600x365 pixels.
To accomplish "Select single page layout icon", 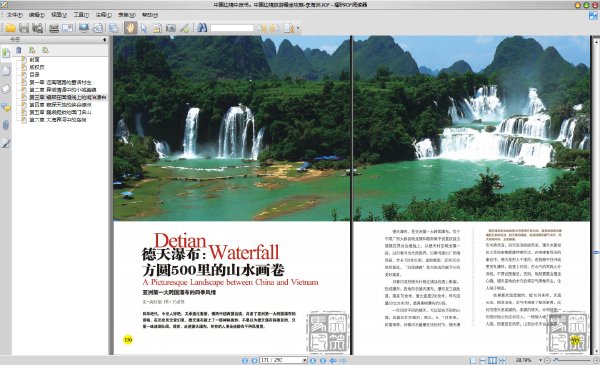I will 473,360.
